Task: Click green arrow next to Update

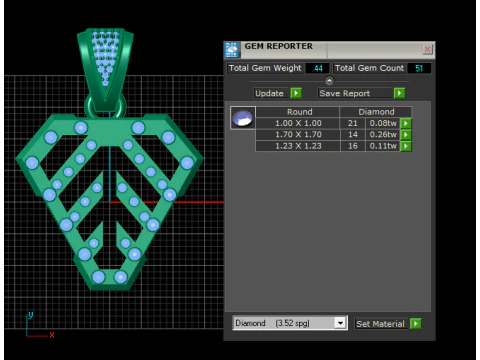Action: tap(296, 93)
